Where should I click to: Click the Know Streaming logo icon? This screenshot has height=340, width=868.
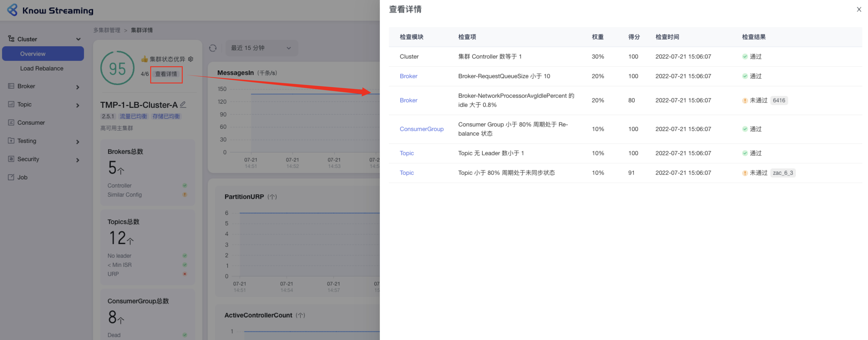(13, 10)
